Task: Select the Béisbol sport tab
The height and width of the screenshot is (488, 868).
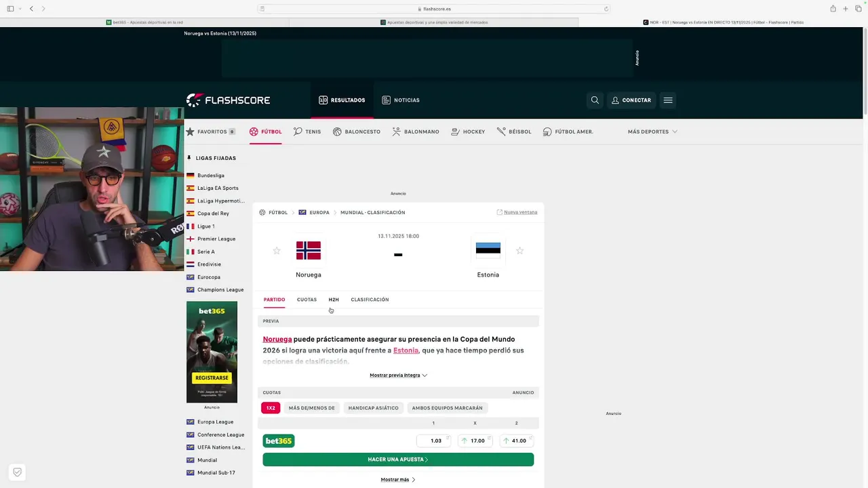Action: tap(514, 131)
